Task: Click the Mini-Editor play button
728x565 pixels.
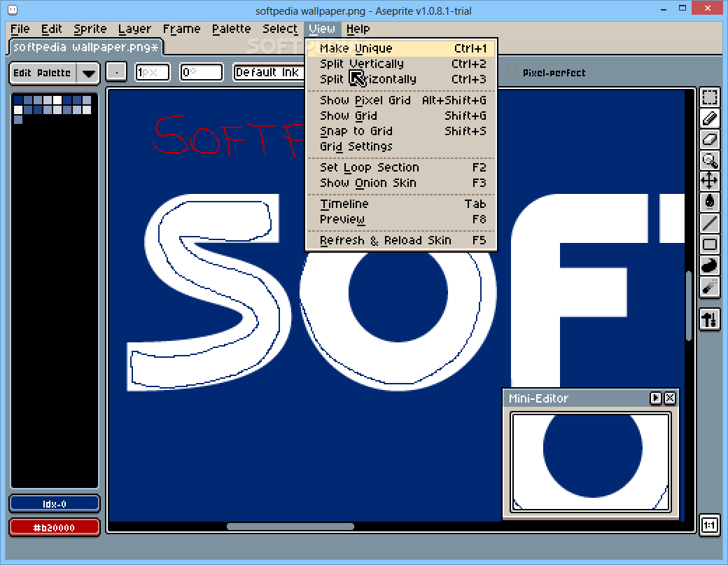Action: point(656,398)
